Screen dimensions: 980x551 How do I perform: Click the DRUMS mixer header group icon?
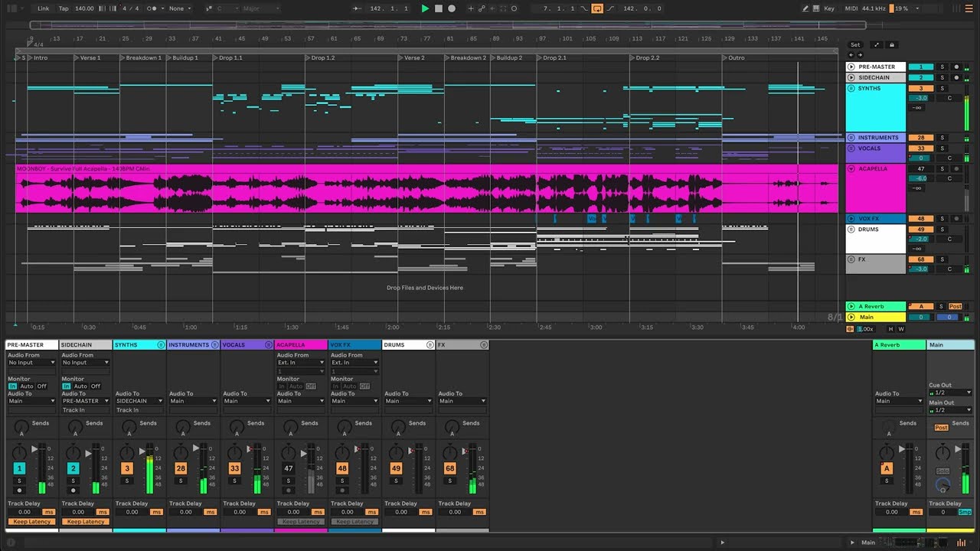tap(430, 345)
